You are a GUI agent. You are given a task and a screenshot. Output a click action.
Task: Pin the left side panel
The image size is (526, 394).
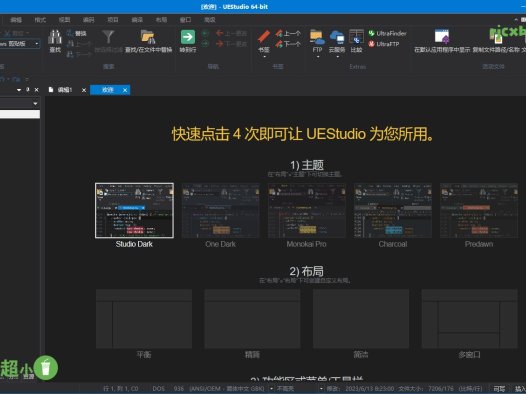coord(28,90)
